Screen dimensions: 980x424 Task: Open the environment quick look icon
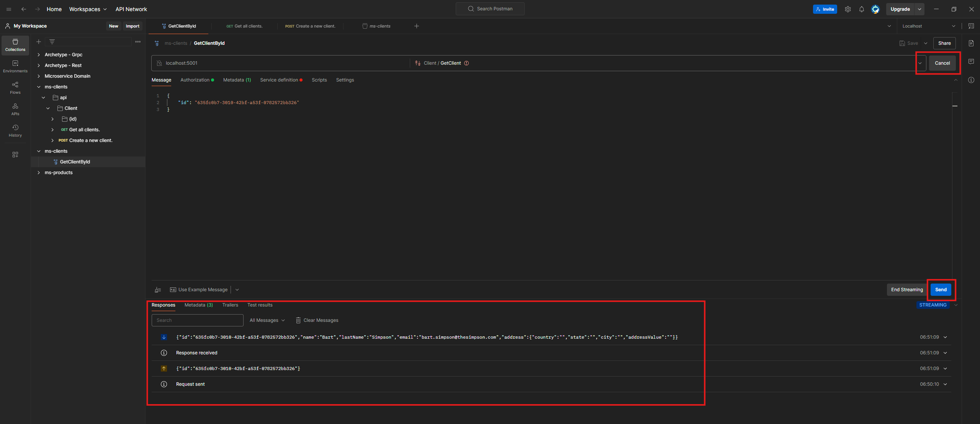(971, 26)
